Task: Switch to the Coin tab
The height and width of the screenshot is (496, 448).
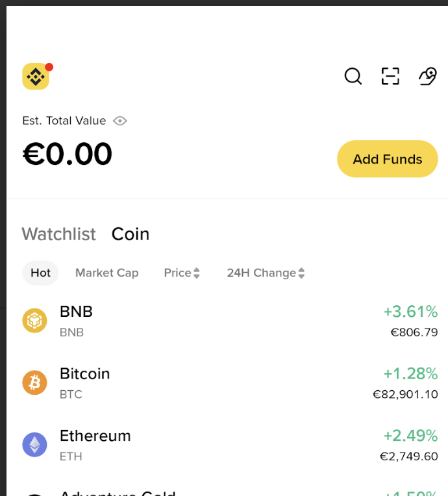Action: [131, 234]
